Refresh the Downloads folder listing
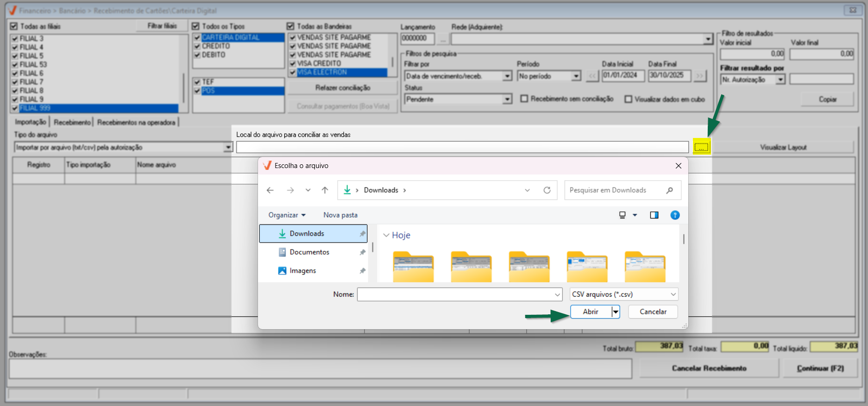The height and width of the screenshot is (406, 868). (547, 190)
